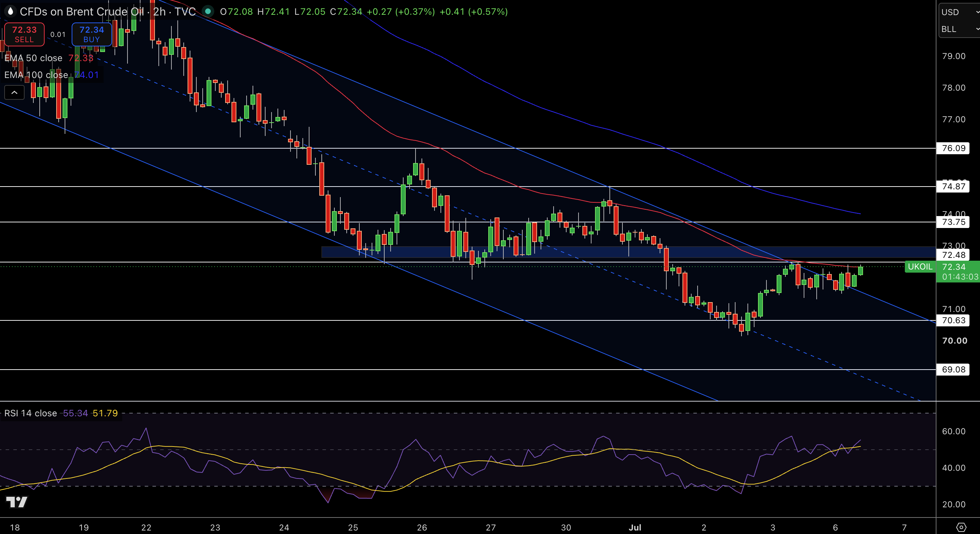Click the RSI value 55.34
The width and height of the screenshot is (980, 534).
75,413
